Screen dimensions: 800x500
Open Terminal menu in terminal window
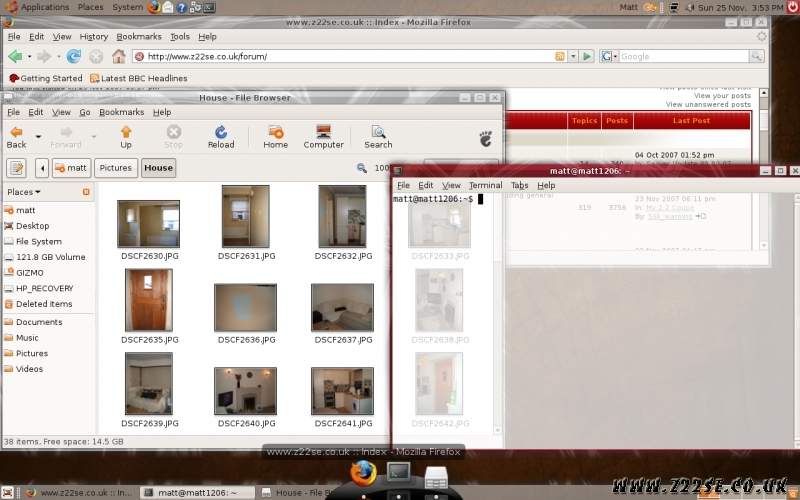pyautogui.click(x=486, y=185)
